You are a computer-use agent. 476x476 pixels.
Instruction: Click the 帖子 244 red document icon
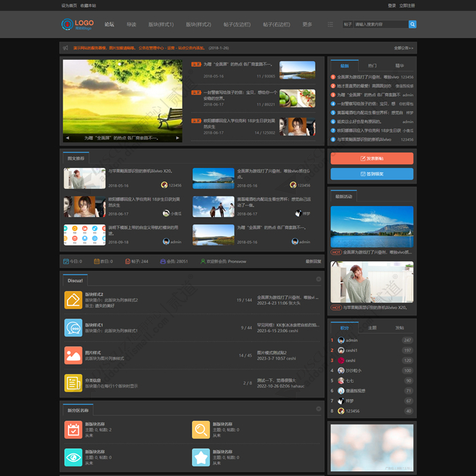(128, 261)
